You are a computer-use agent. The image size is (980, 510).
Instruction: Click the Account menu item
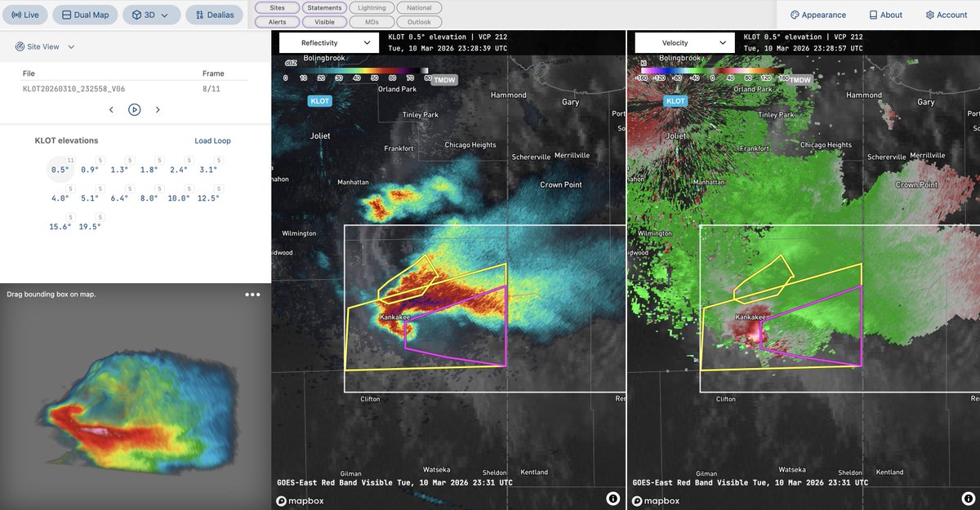pos(945,14)
